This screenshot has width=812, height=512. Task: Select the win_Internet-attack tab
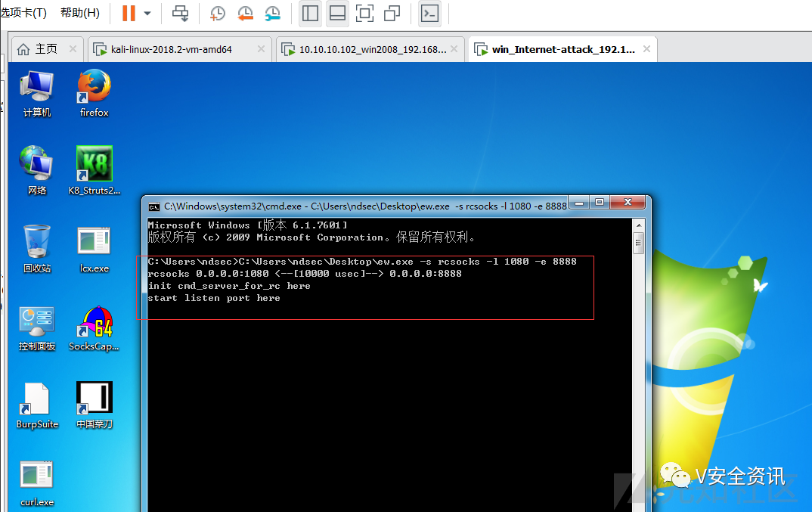tap(563, 49)
